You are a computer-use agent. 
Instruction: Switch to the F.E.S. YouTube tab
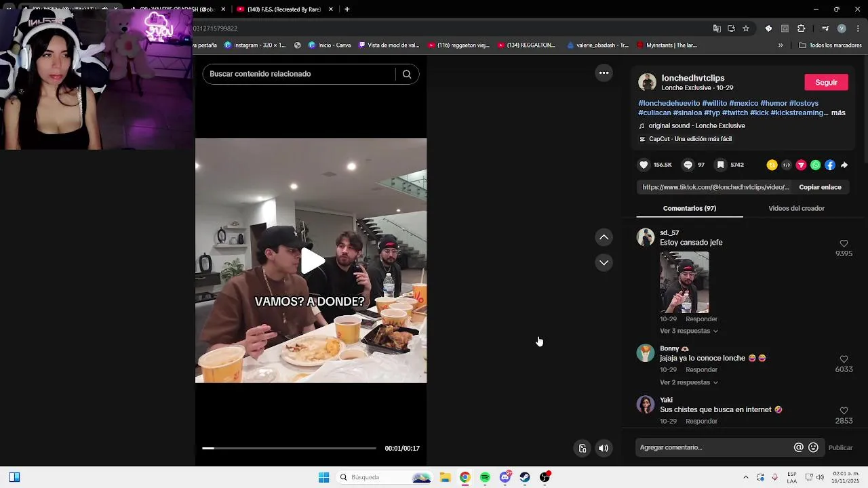click(x=283, y=9)
